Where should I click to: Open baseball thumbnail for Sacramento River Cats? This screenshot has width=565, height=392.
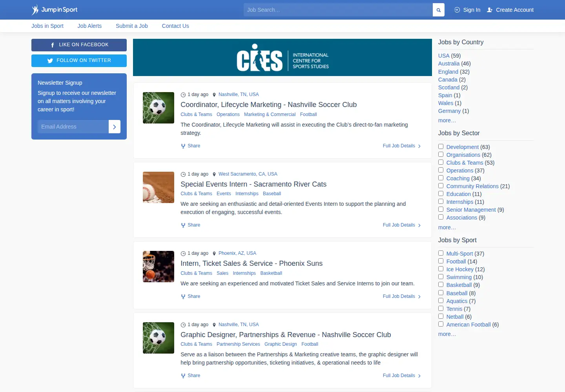[159, 187]
